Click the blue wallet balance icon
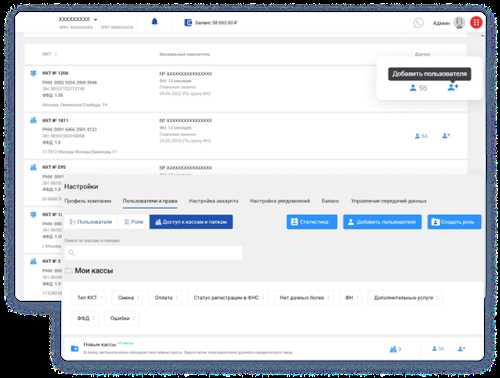 (x=188, y=22)
